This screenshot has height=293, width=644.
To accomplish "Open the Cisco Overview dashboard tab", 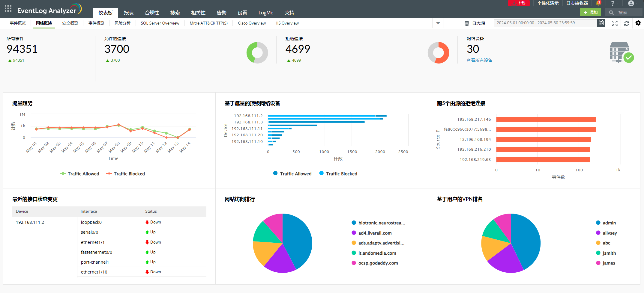I will click(x=252, y=23).
